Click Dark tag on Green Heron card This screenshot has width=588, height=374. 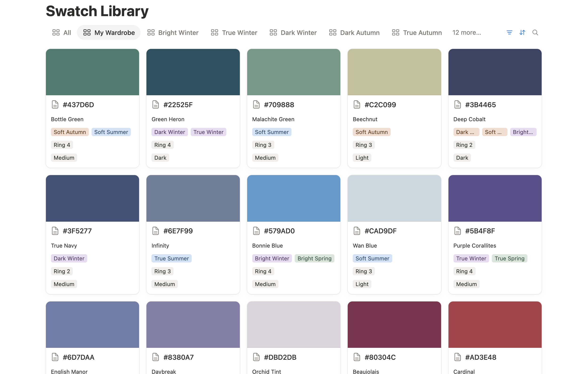click(160, 158)
